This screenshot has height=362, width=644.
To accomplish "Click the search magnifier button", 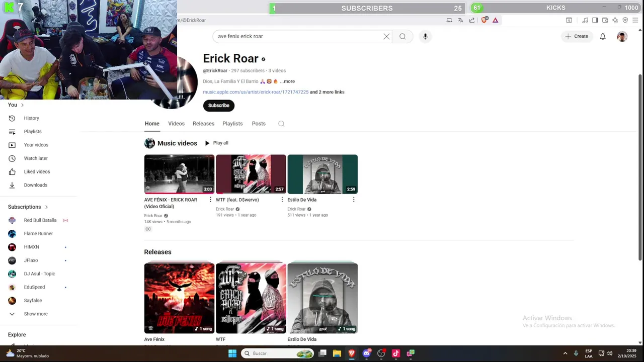I will (x=403, y=36).
